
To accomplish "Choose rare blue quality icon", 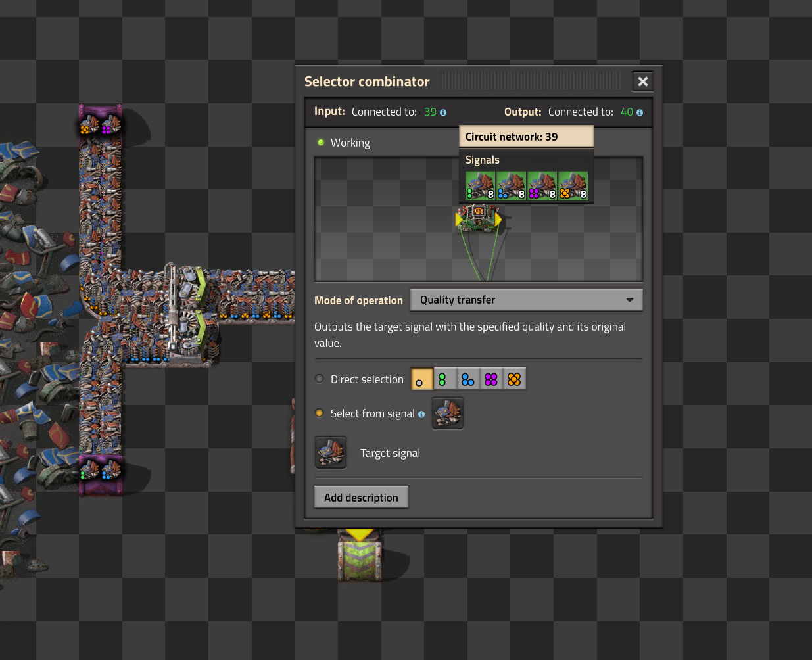I will (x=467, y=379).
